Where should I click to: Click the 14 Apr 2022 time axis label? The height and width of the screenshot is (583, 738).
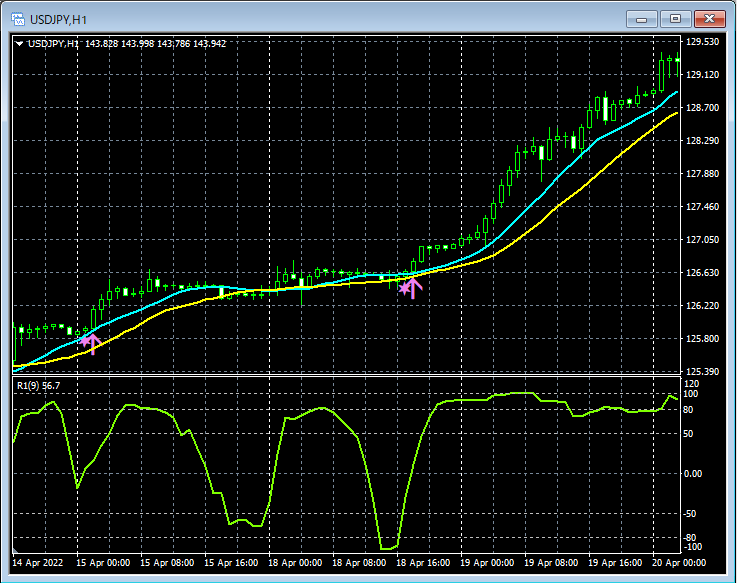pos(38,563)
